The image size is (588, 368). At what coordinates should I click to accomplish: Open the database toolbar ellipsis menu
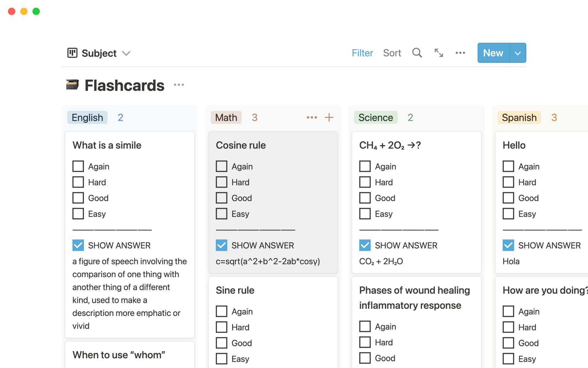click(460, 53)
